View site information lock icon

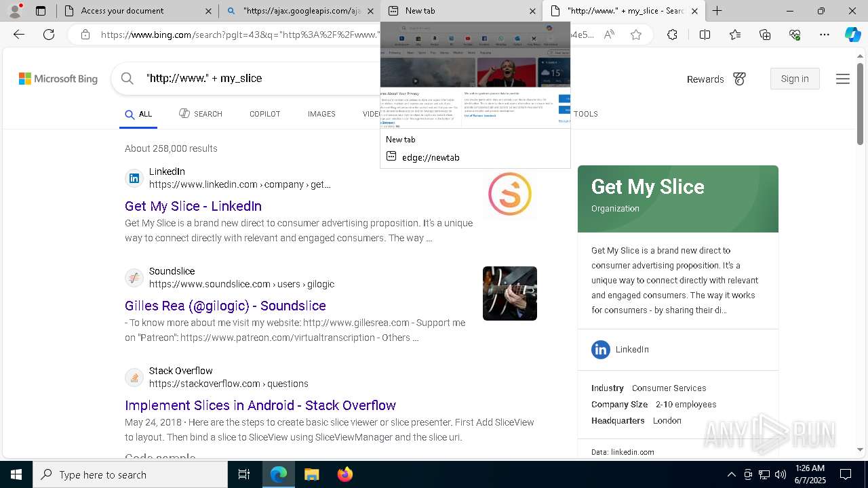pyautogui.click(x=85, y=35)
